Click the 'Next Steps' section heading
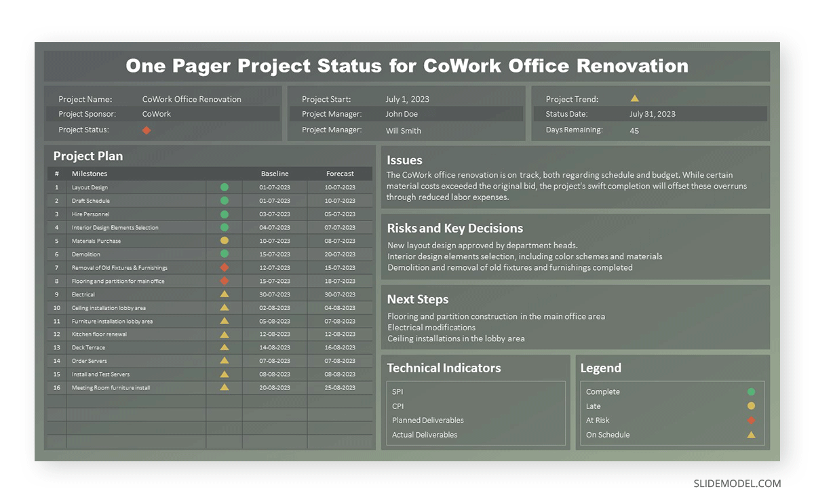 (418, 300)
